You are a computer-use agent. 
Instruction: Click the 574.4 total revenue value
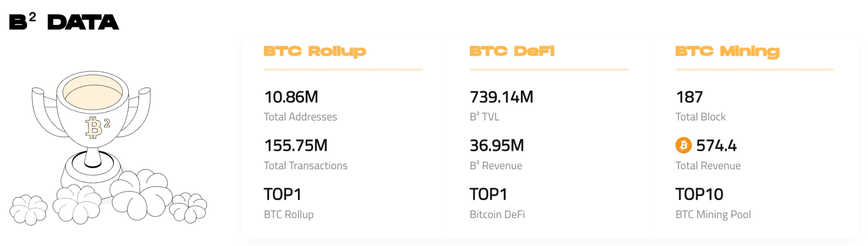tap(716, 145)
